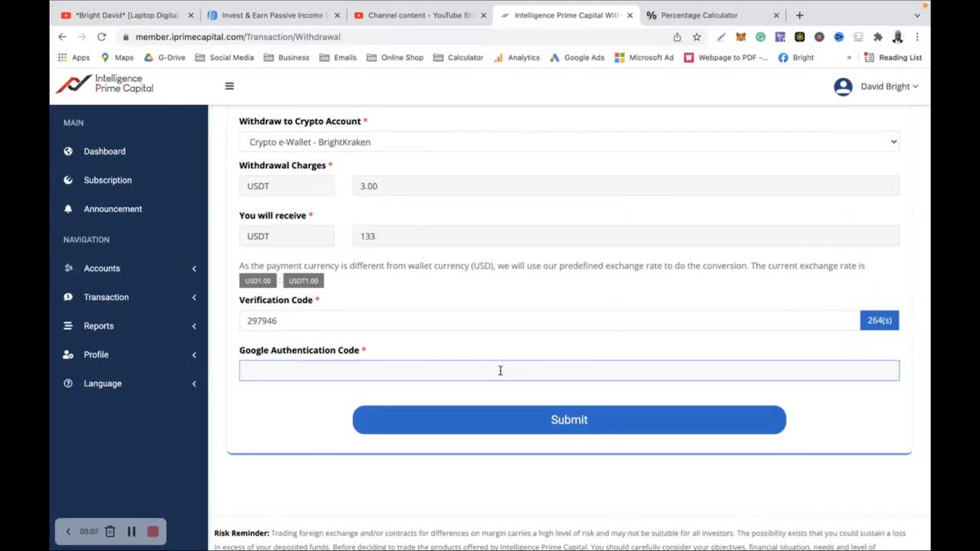Click the Subscription pie-chart icon

(x=68, y=181)
